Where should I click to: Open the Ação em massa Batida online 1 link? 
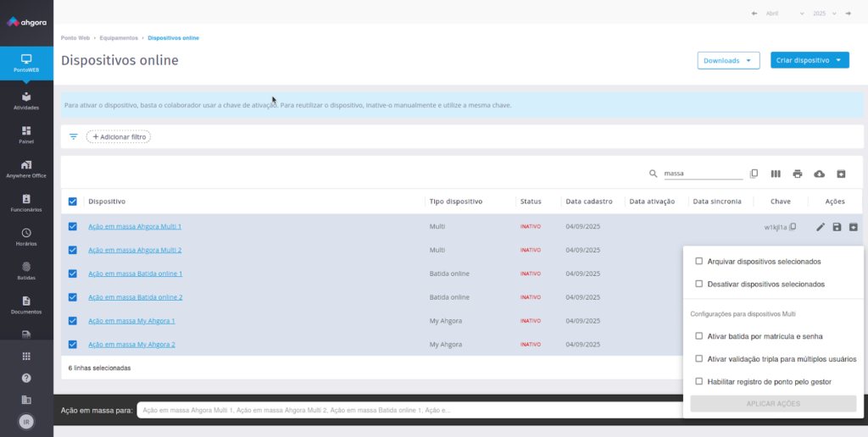click(x=135, y=274)
